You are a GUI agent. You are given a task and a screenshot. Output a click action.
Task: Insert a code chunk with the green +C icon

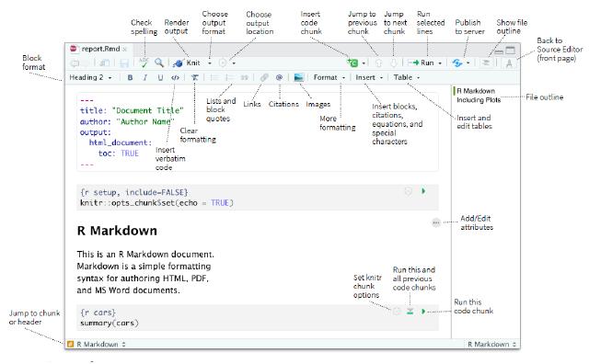(352, 63)
